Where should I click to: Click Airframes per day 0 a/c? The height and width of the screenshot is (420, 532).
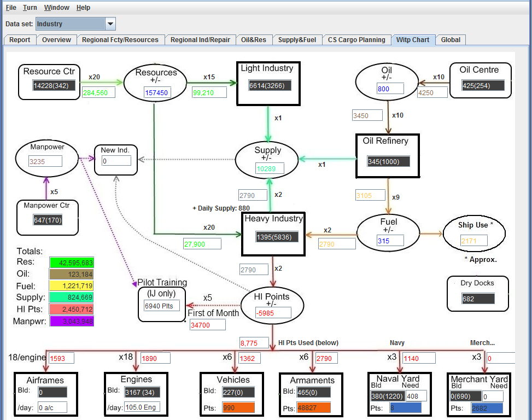52,407
